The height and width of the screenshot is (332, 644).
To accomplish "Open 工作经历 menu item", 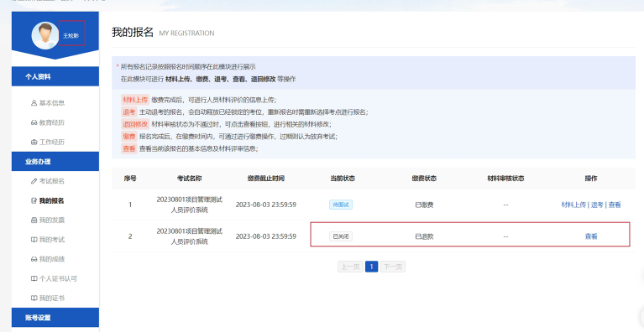I will tap(52, 143).
